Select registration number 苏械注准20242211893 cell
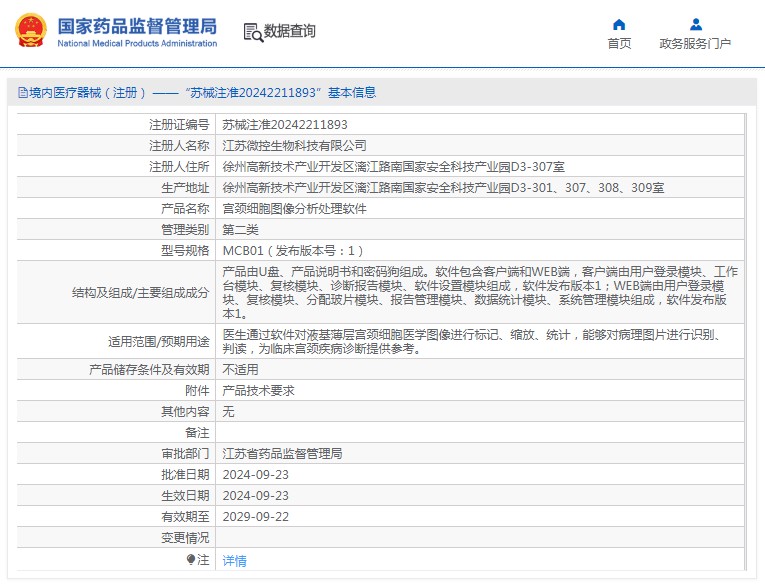 (285, 125)
